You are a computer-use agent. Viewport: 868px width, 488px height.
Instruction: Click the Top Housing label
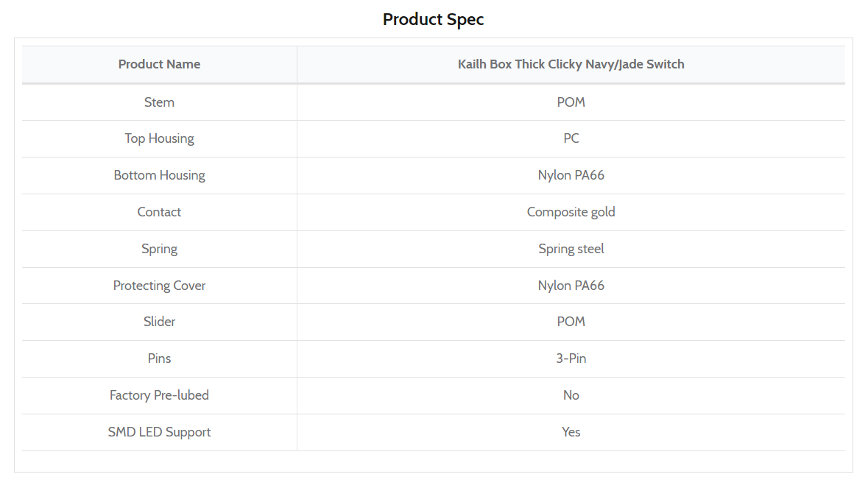tap(159, 138)
